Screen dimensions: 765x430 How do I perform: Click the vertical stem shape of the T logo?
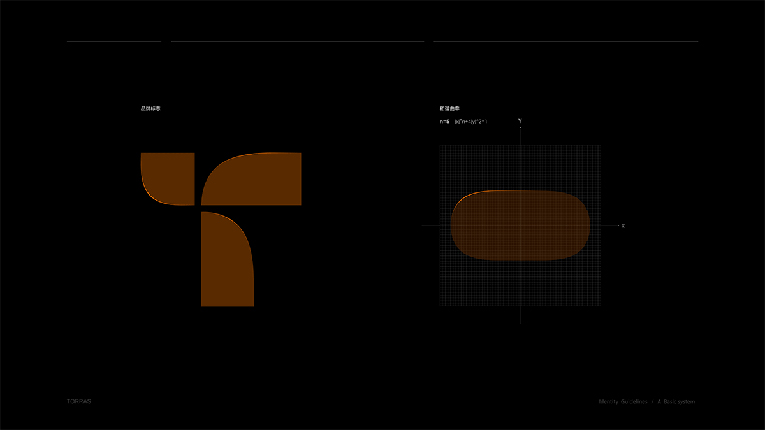click(x=227, y=259)
